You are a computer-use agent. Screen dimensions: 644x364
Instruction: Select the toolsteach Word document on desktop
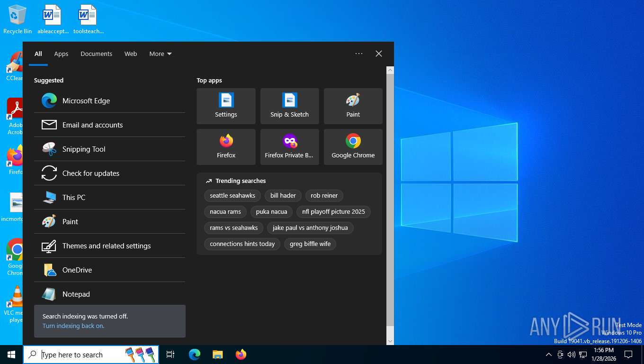89,20
